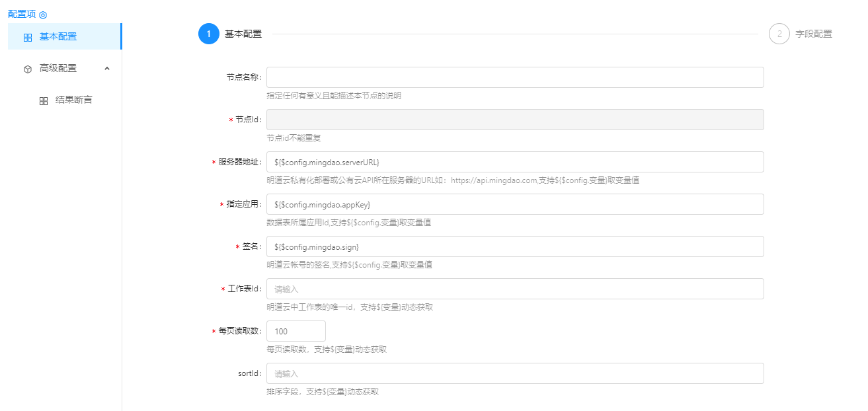Click the grid icon next to 基本配置

[x=28, y=38]
